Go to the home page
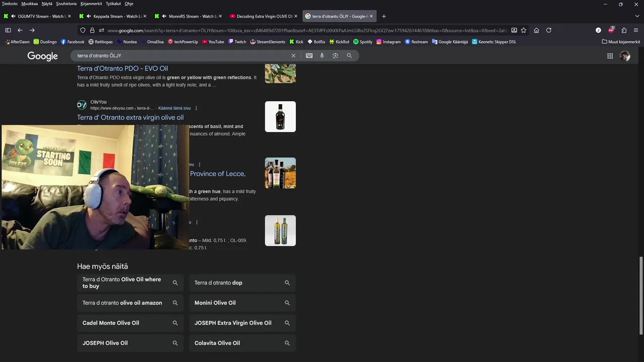The image size is (644, 362). coord(536,30)
